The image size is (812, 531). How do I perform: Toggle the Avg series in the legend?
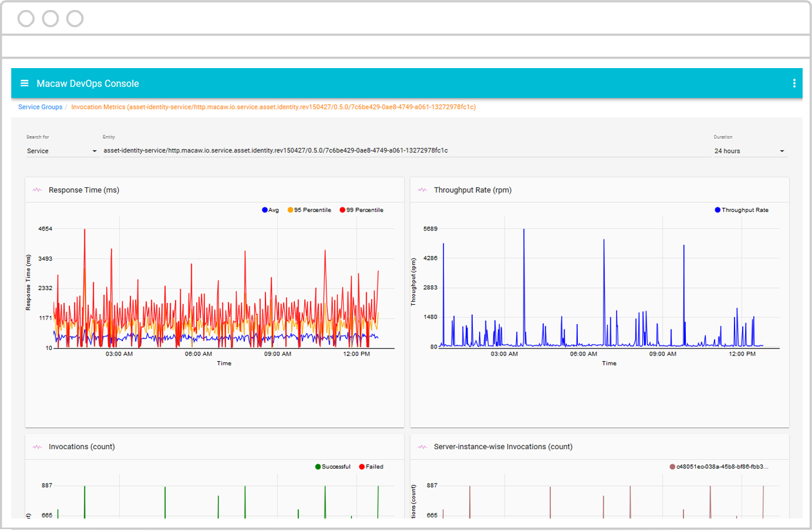[x=270, y=210]
